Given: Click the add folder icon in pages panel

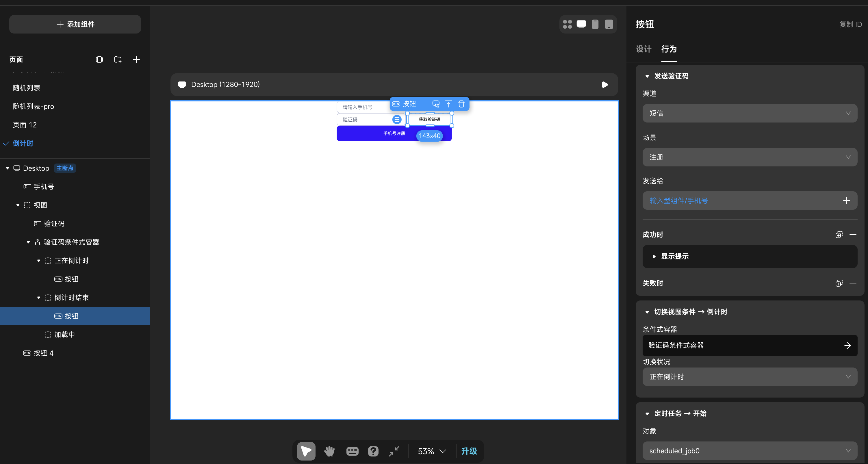Looking at the screenshot, I should tap(118, 60).
